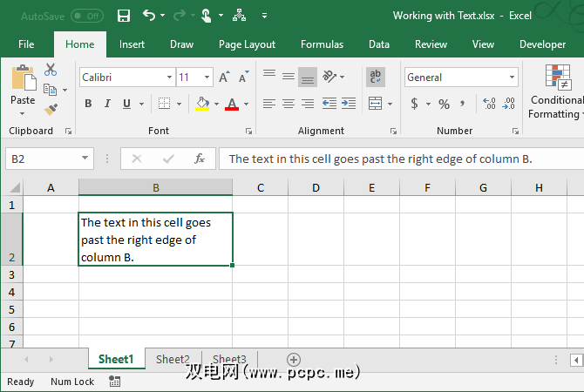
Task: Click the Increase Indent icon
Action: 350,104
